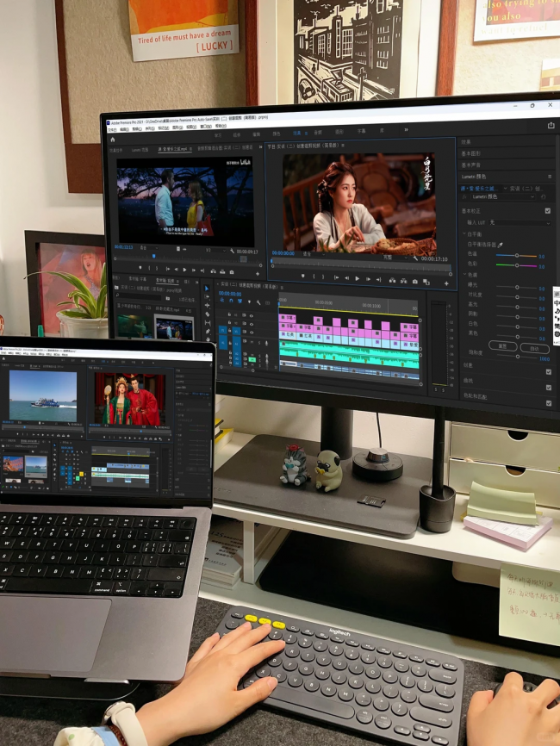
Task: Open the 基本图形 (Essential Graphics) panel tab
Action: pyautogui.click(x=471, y=153)
